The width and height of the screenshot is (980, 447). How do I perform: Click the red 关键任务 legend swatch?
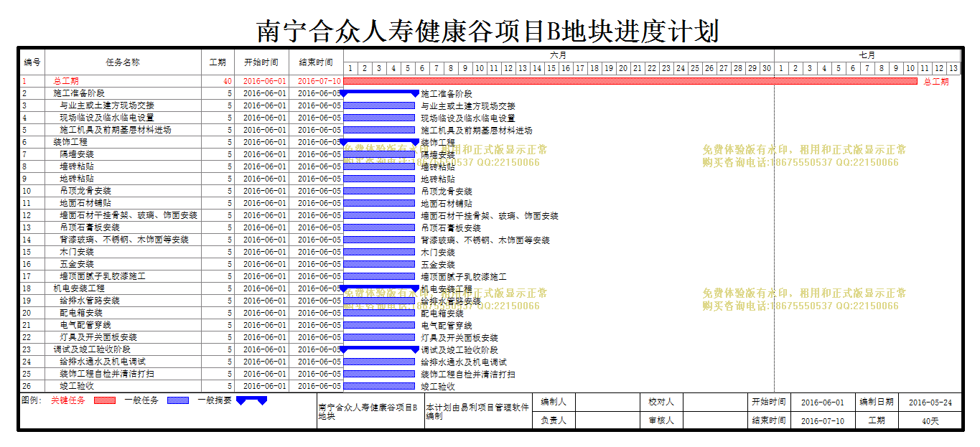[x=105, y=400]
